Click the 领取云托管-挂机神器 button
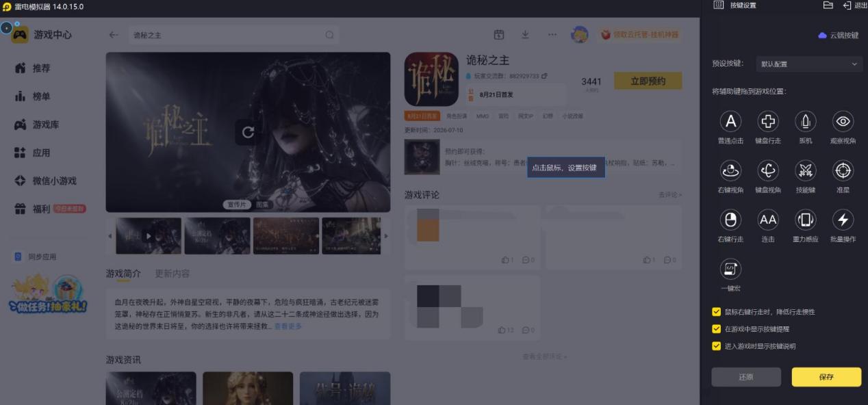 point(639,35)
